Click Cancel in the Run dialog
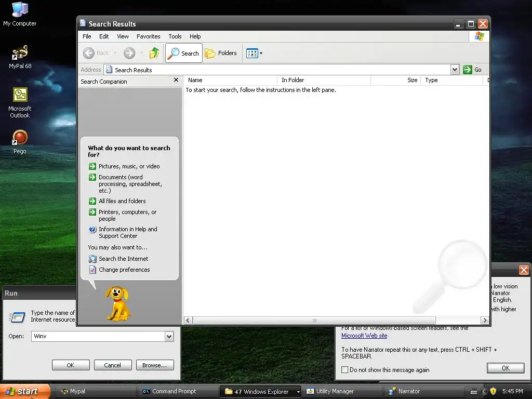The width and height of the screenshot is (532, 399). click(113, 365)
